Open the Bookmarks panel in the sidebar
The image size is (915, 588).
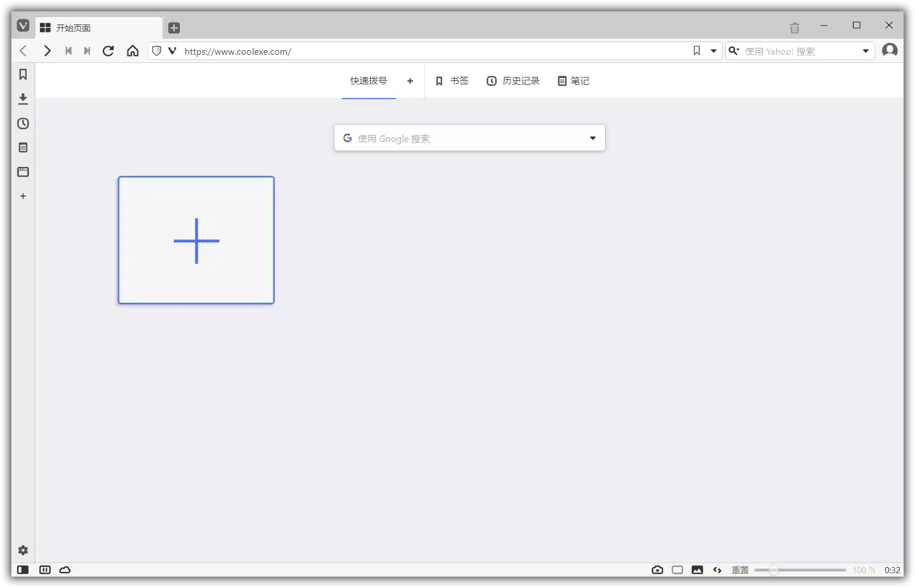(23, 75)
